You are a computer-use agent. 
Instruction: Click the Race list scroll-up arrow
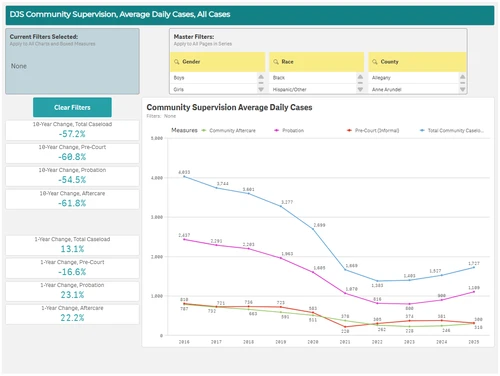click(x=360, y=77)
